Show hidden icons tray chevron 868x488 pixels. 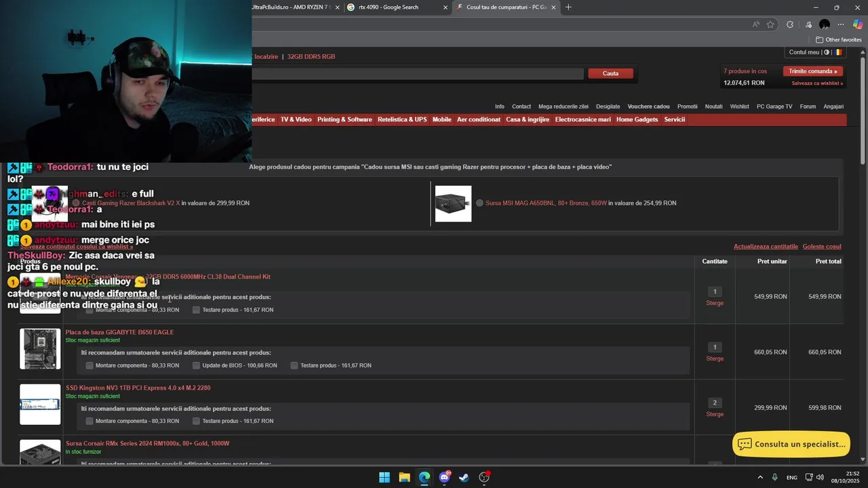click(x=760, y=477)
